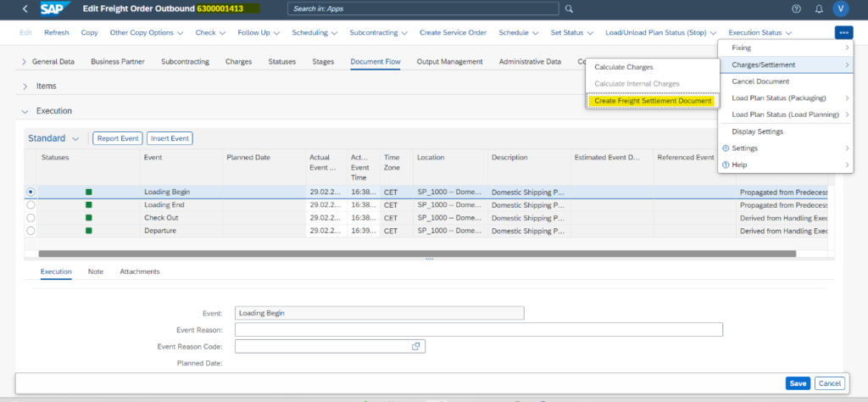Expand the Items section
868x402 pixels.
25,86
